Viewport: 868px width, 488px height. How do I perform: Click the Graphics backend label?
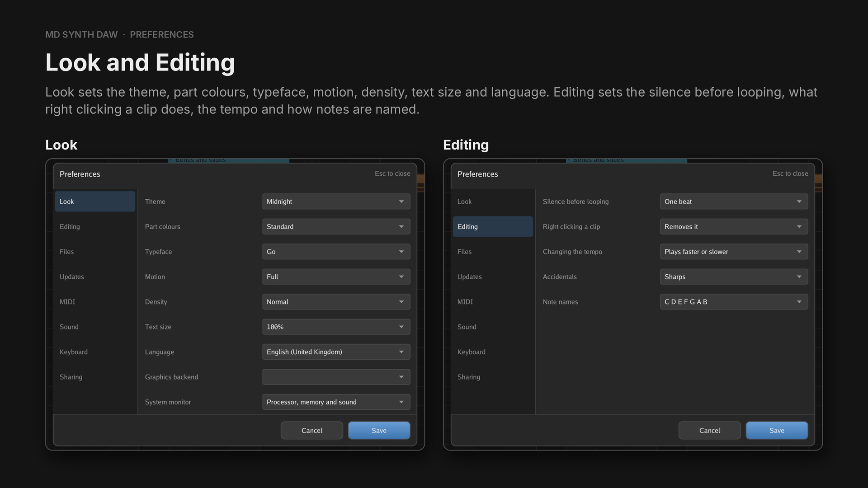click(172, 377)
